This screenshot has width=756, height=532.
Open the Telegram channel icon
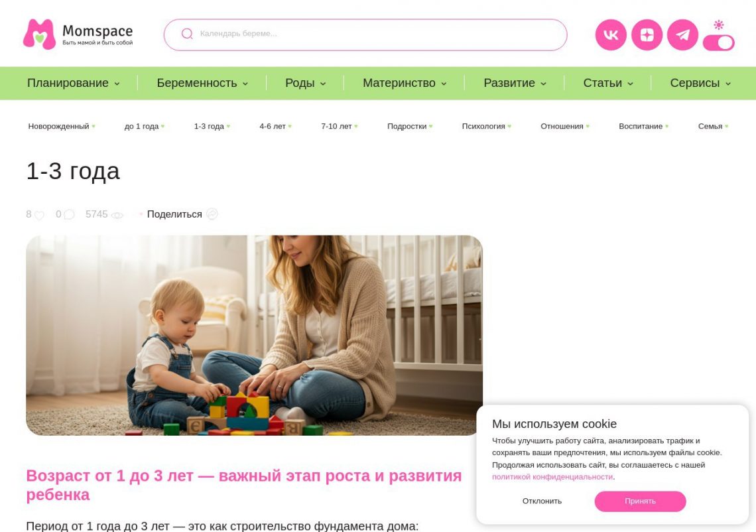[x=682, y=34]
